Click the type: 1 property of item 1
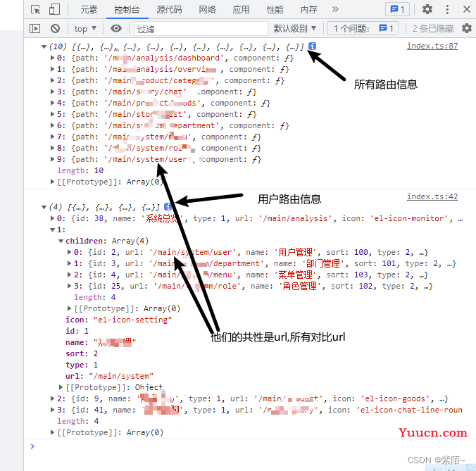The image size is (476, 471). [82, 365]
